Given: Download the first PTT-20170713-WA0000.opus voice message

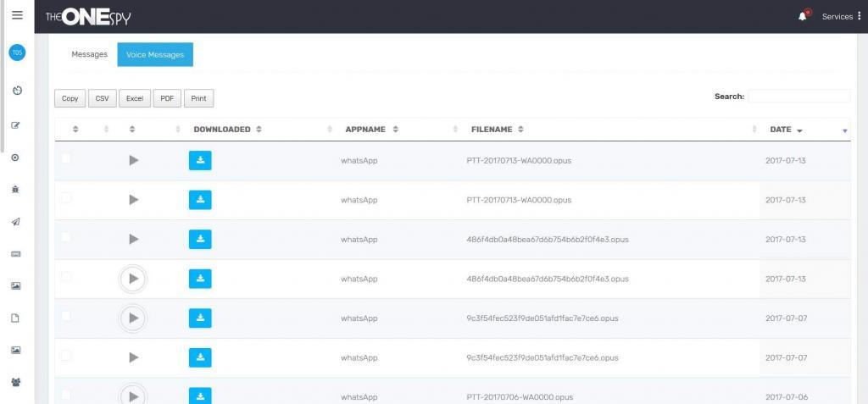Looking at the screenshot, I should point(200,160).
